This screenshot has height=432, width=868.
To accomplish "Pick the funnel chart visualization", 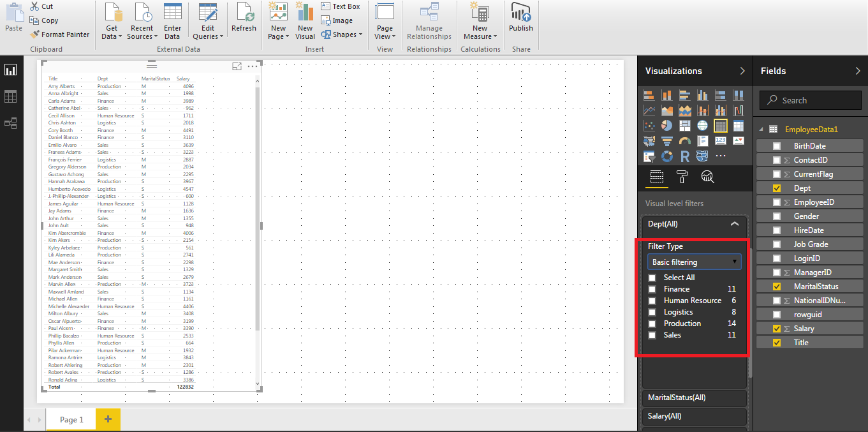I will click(667, 141).
